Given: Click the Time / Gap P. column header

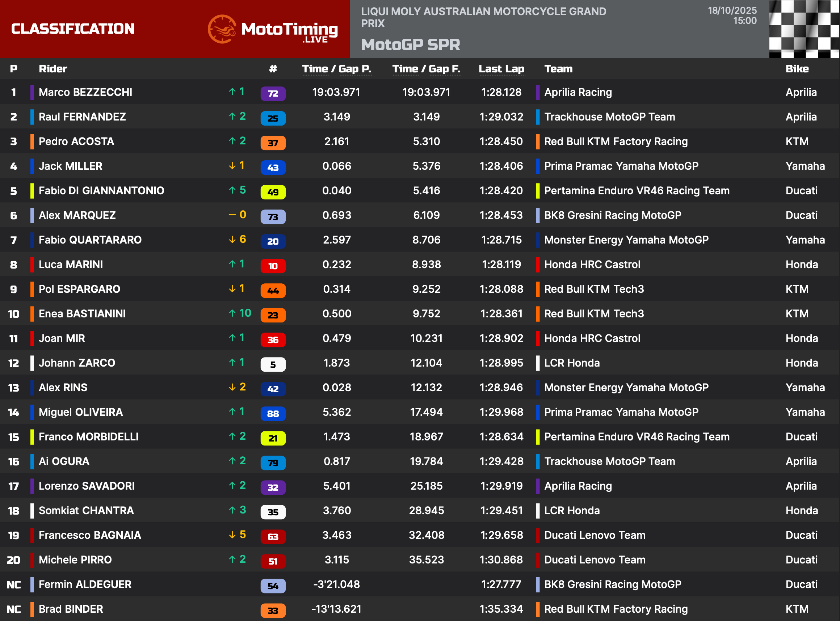Looking at the screenshot, I should click(x=336, y=69).
